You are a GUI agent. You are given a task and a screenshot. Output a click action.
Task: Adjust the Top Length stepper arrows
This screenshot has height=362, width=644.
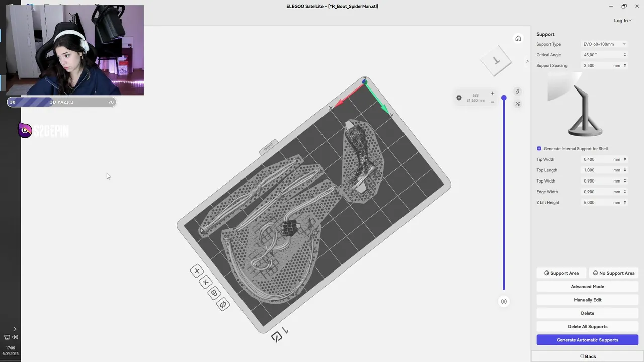[x=625, y=170]
